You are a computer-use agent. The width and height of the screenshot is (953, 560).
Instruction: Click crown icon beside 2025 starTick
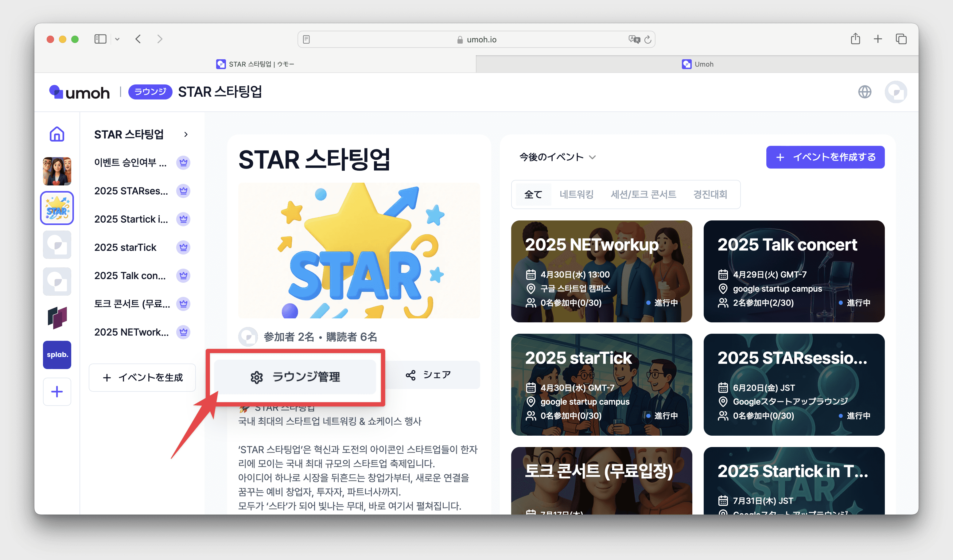pyautogui.click(x=183, y=247)
